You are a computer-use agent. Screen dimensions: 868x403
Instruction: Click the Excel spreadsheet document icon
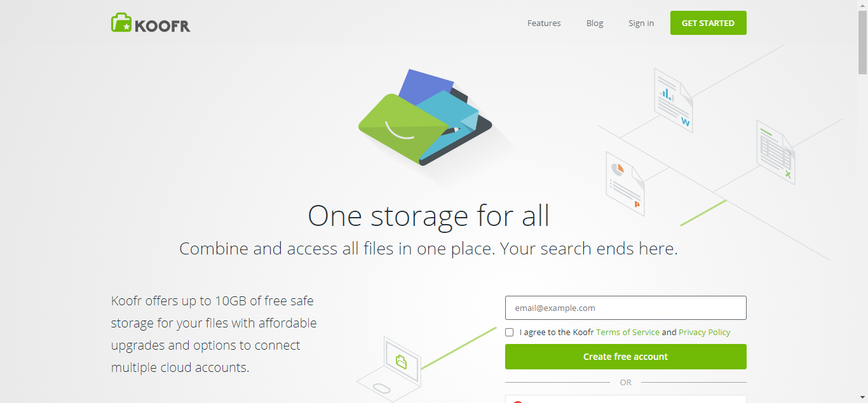click(x=776, y=152)
